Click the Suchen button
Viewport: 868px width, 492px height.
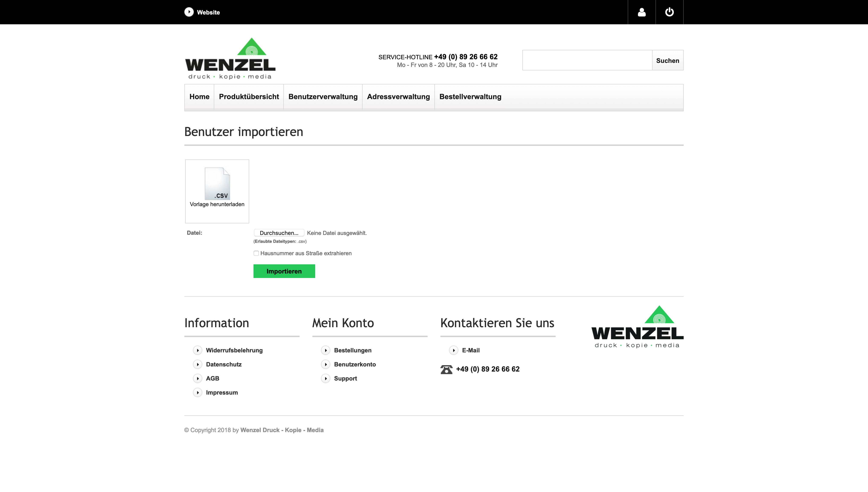coord(667,61)
